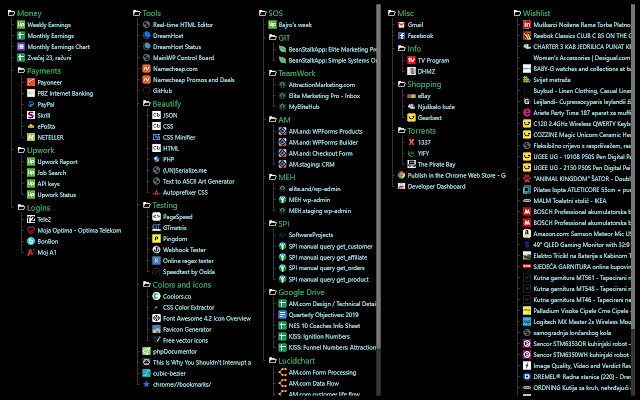Click the SOS column vertical scrollbar
This screenshot has width=640, height=400.
(378, 176)
